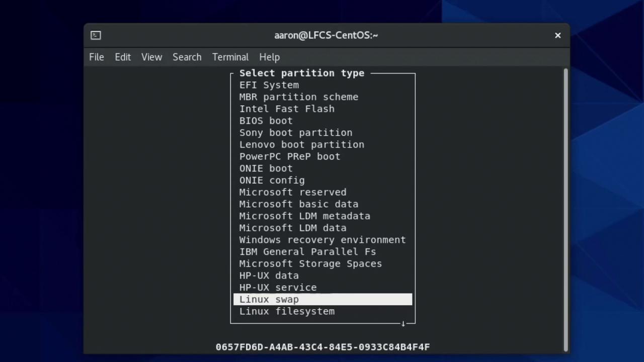Open the Edit menu
The height and width of the screenshot is (362, 644).
[123, 57]
